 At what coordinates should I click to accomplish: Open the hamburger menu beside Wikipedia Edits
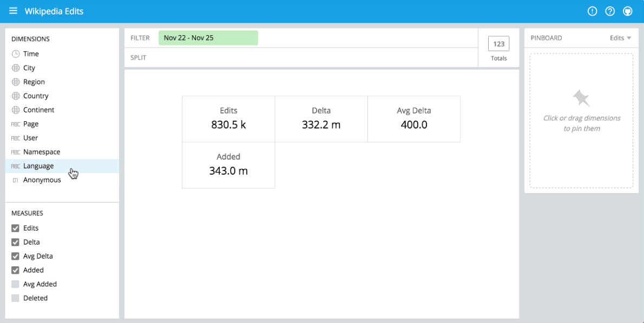[x=13, y=11]
